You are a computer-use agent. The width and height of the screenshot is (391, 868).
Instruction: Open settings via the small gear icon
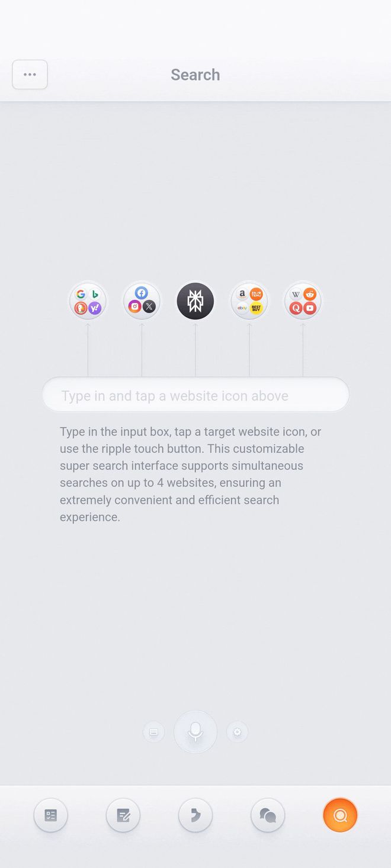coord(238,732)
